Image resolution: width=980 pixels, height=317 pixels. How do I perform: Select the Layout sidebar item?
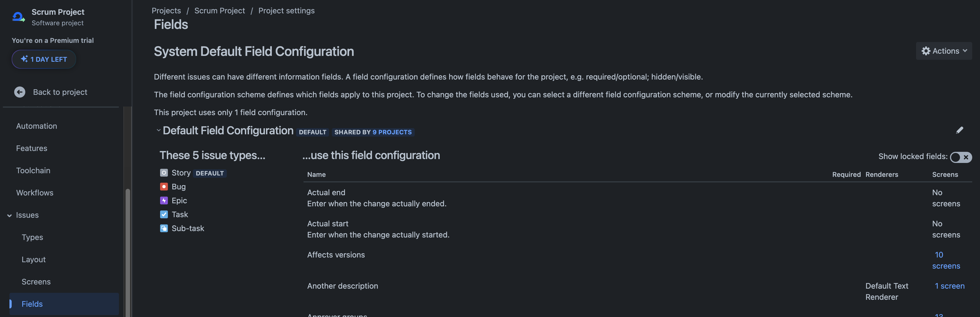(x=33, y=259)
